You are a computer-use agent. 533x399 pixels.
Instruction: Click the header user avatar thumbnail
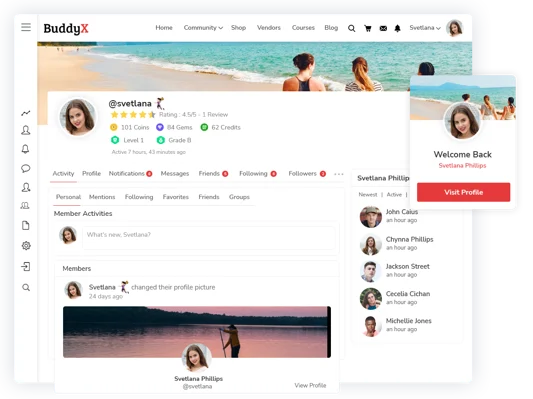tap(454, 28)
